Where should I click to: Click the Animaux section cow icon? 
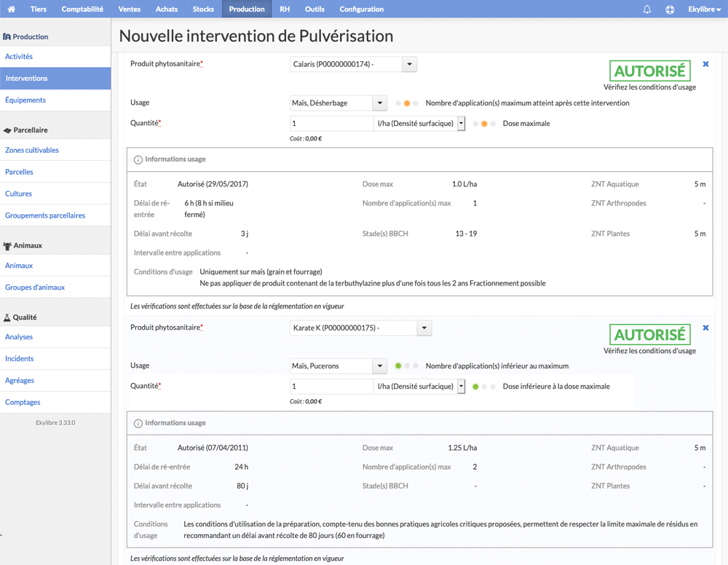click(x=7, y=245)
